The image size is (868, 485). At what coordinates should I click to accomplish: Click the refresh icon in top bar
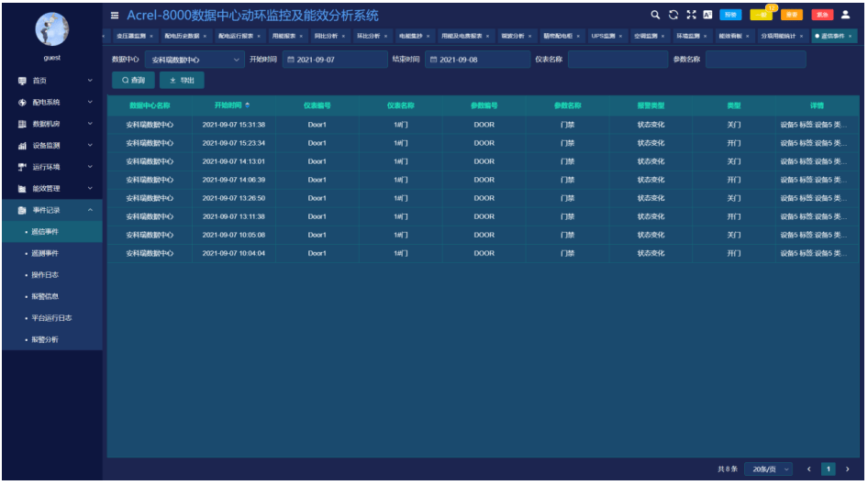pos(673,16)
